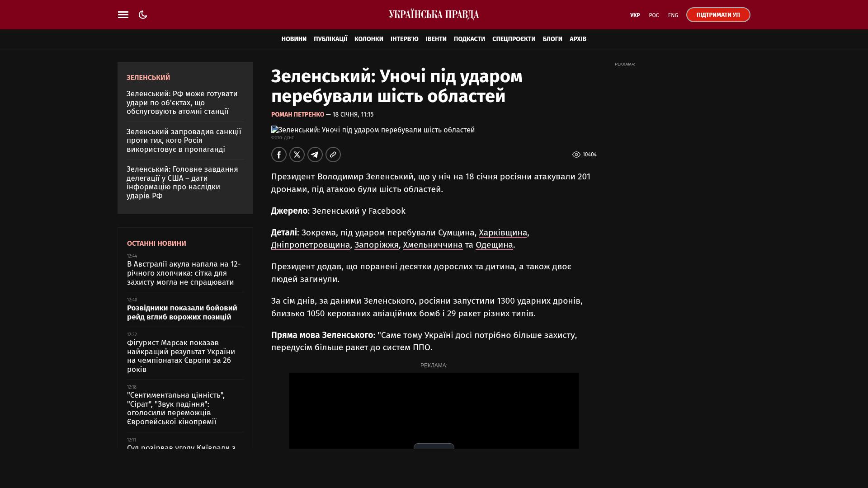Open the Одещина hyperlink

pyautogui.click(x=494, y=245)
